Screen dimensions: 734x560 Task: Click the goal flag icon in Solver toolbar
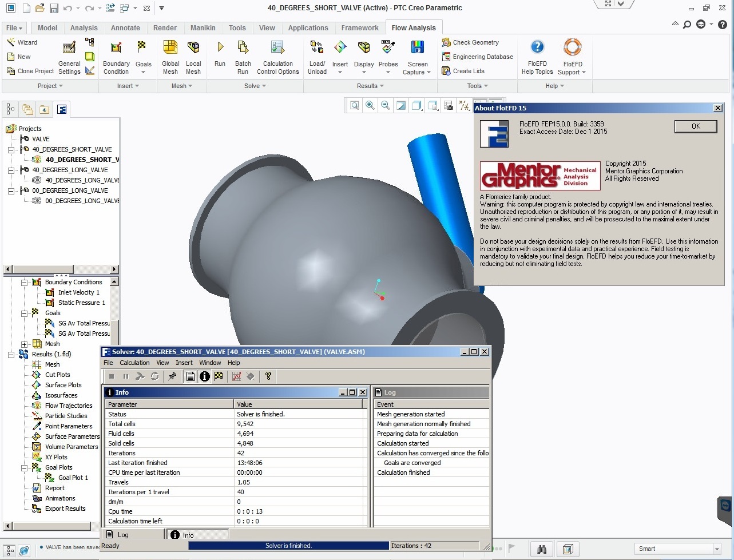[219, 376]
